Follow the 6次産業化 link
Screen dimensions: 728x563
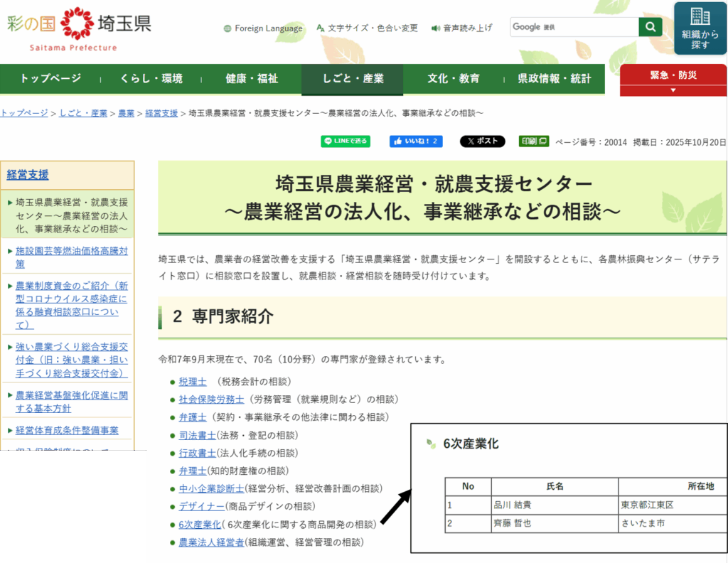[200, 525]
